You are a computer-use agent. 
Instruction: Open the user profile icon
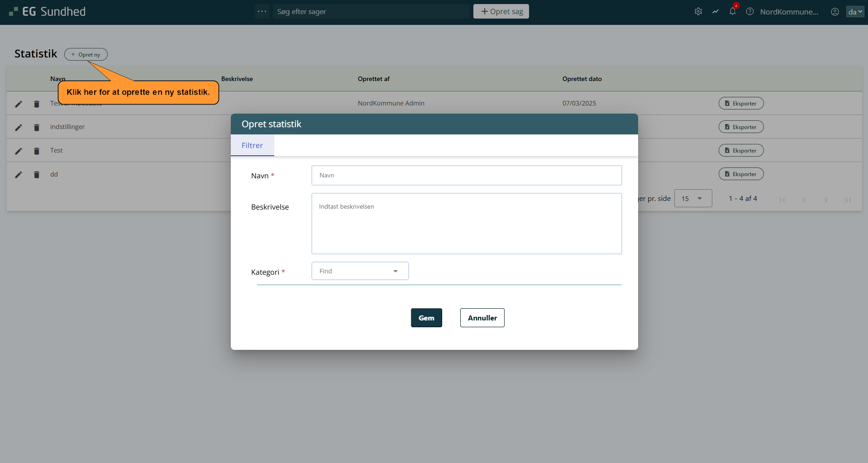(835, 12)
